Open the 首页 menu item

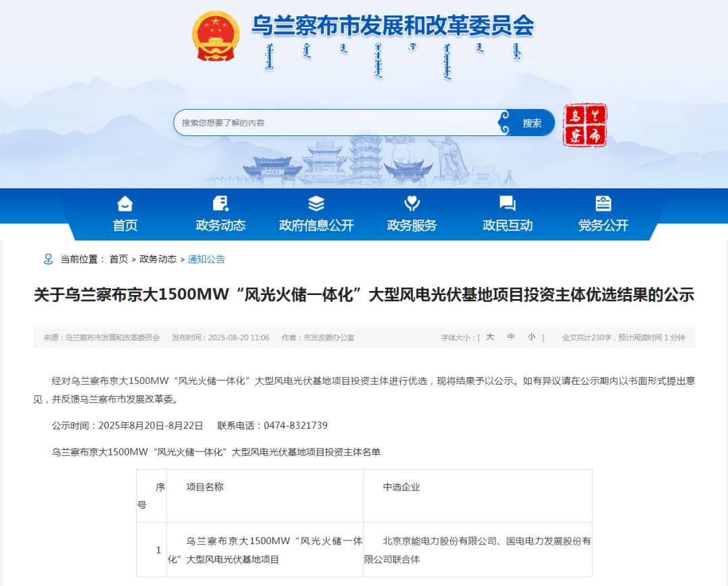124,226
